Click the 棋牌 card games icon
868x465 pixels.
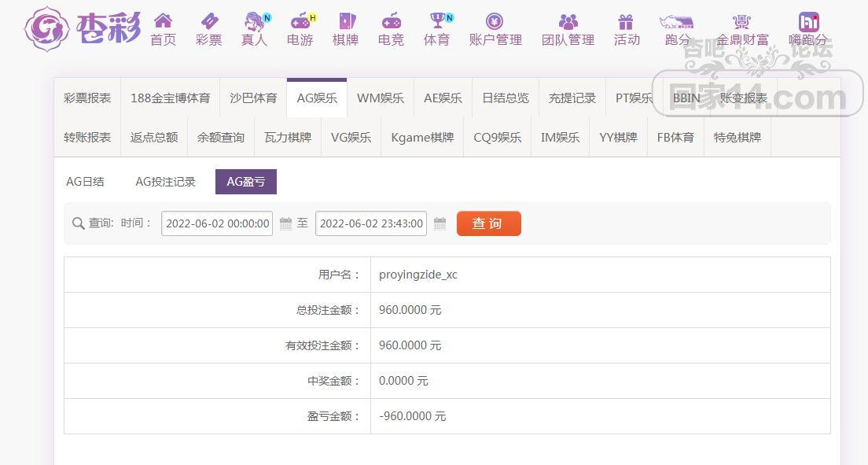(x=345, y=21)
